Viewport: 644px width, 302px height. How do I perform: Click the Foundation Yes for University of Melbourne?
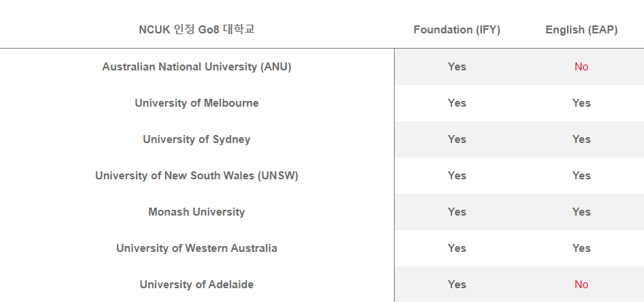click(x=456, y=103)
